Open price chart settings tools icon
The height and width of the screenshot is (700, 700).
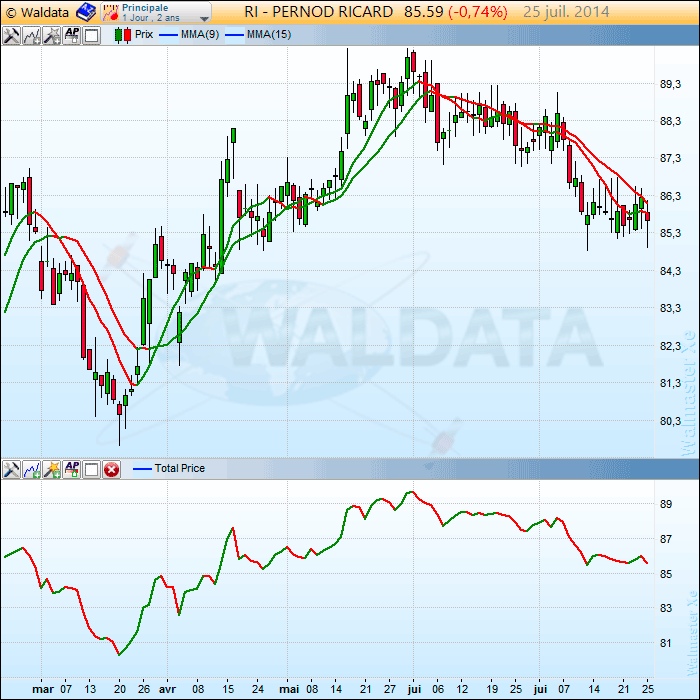(11, 35)
